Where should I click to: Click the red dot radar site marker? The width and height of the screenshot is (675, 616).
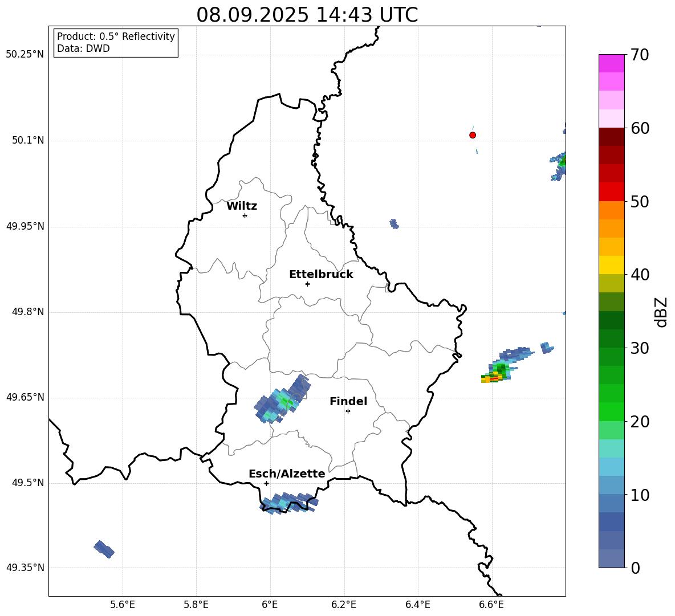[473, 135]
